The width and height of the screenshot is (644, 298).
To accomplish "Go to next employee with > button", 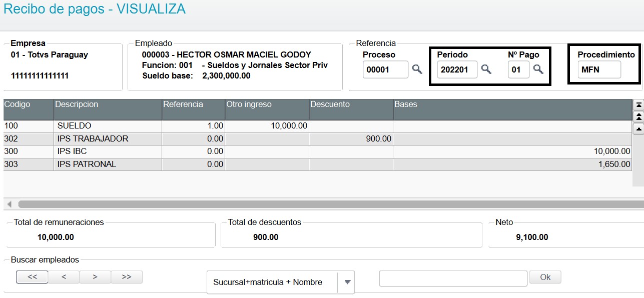I will click(x=95, y=277).
